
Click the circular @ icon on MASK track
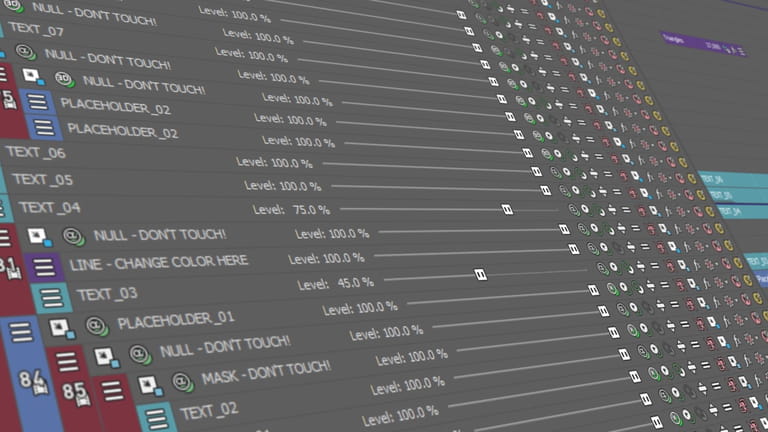point(181,382)
